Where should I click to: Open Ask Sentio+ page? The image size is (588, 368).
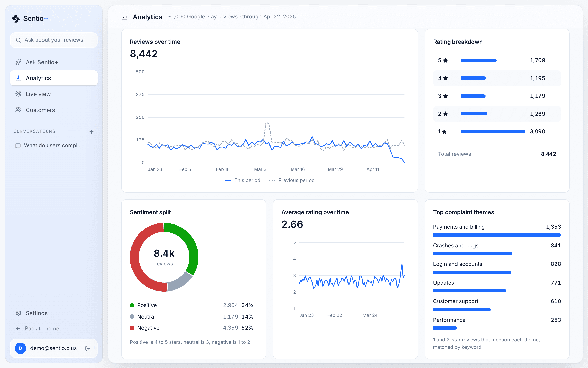(x=54, y=62)
